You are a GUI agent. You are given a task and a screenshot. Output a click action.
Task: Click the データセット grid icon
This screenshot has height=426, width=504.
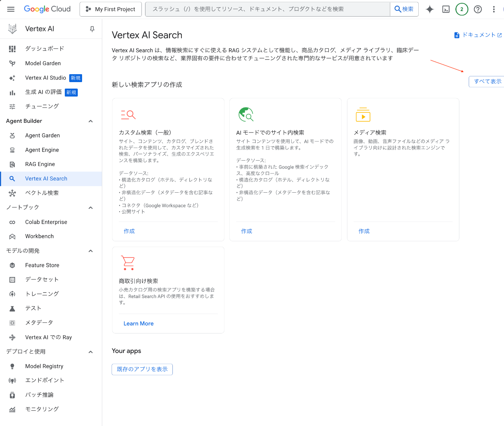(12, 280)
